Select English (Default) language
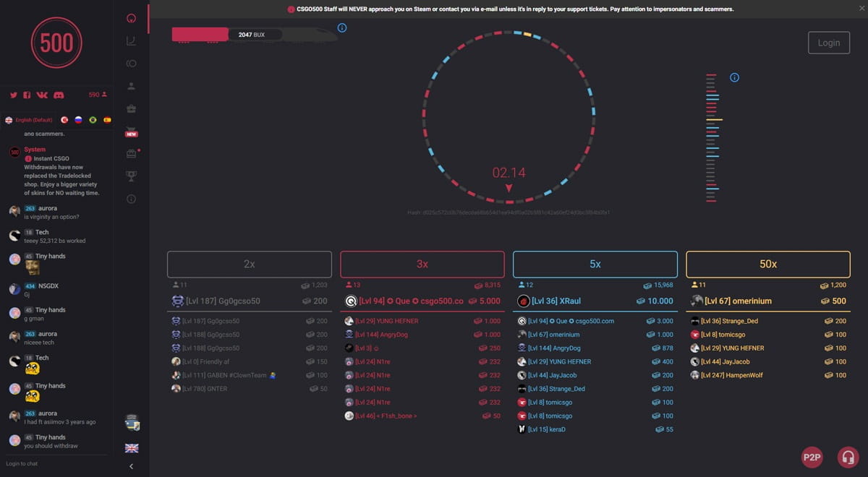This screenshot has height=477, width=868. 29,120
